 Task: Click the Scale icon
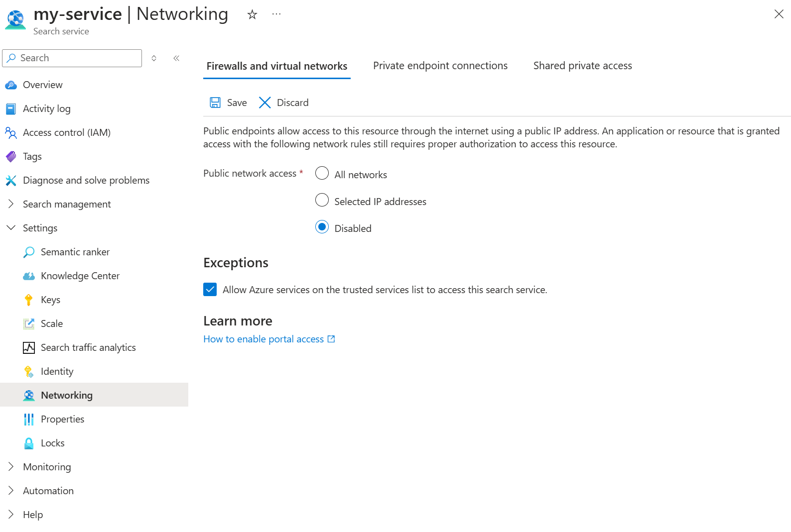point(29,324)
